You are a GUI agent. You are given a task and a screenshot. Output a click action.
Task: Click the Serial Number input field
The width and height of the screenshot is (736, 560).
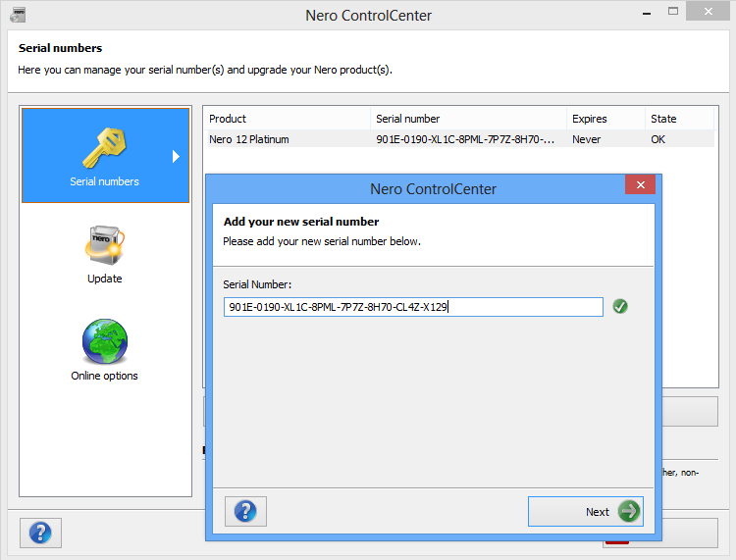(x=413, y=307)
